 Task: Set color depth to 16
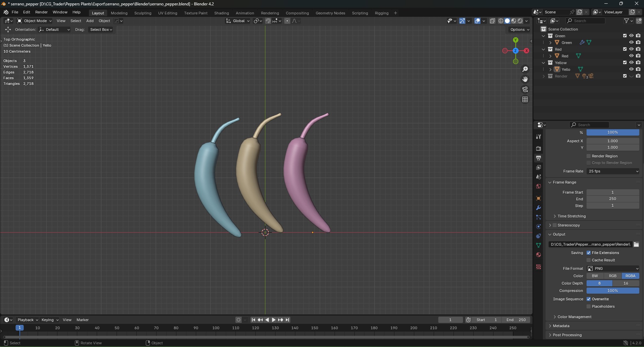click(x=626, y=283)
